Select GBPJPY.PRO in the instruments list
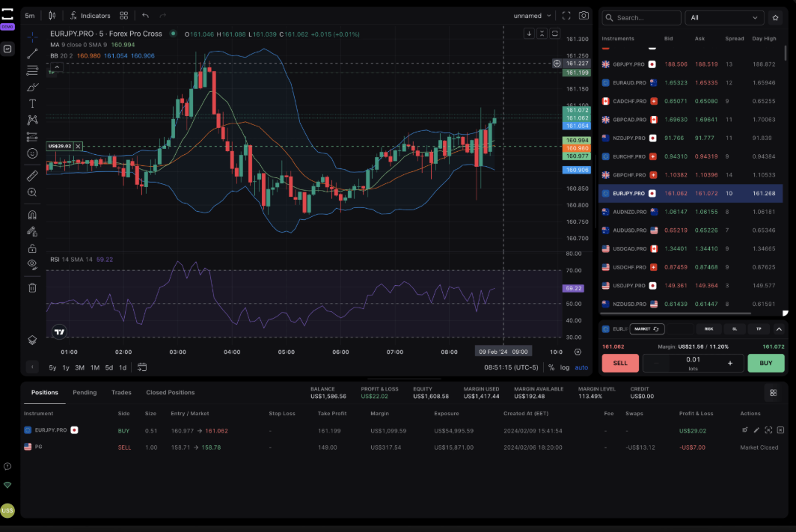The height and width of the screenshot is (532, 796). (x=691, y=64)
